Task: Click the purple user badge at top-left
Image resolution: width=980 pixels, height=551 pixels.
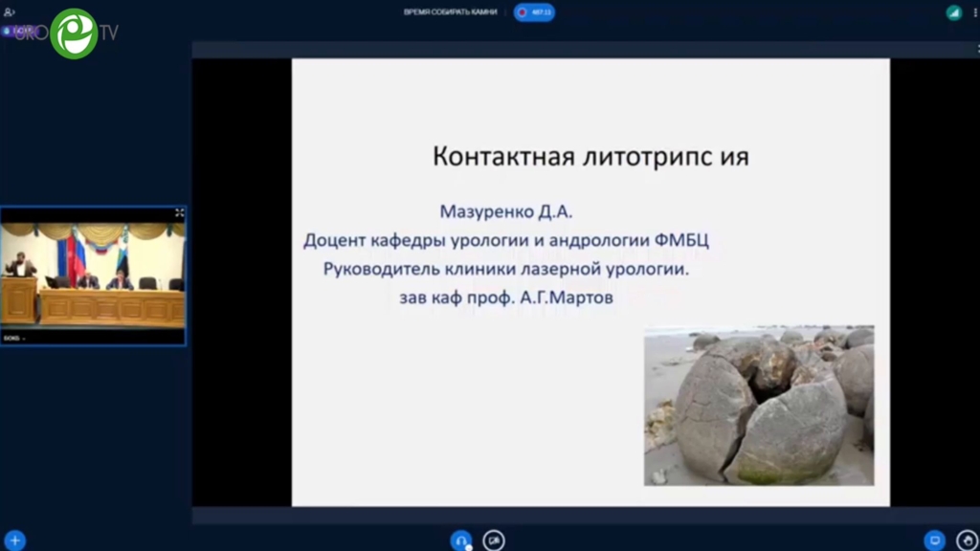Action: click(x=21, y=31)
